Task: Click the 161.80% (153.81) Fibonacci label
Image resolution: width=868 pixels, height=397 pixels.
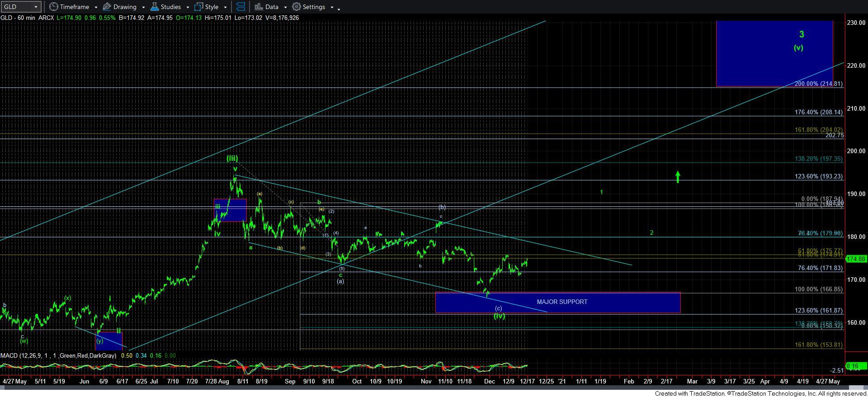Action: pos(818,345)
